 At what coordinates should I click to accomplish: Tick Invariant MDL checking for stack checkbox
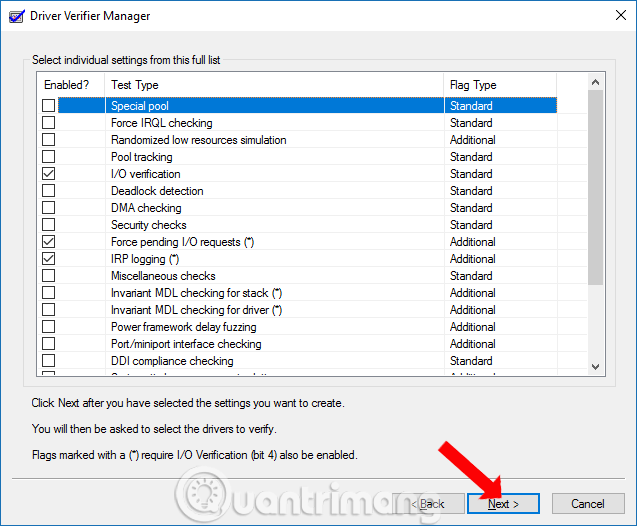click(48, 293)
